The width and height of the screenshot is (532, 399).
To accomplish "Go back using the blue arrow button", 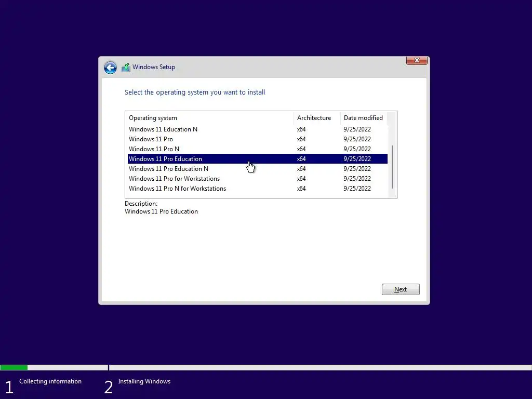I will click(x=110, y=68).
